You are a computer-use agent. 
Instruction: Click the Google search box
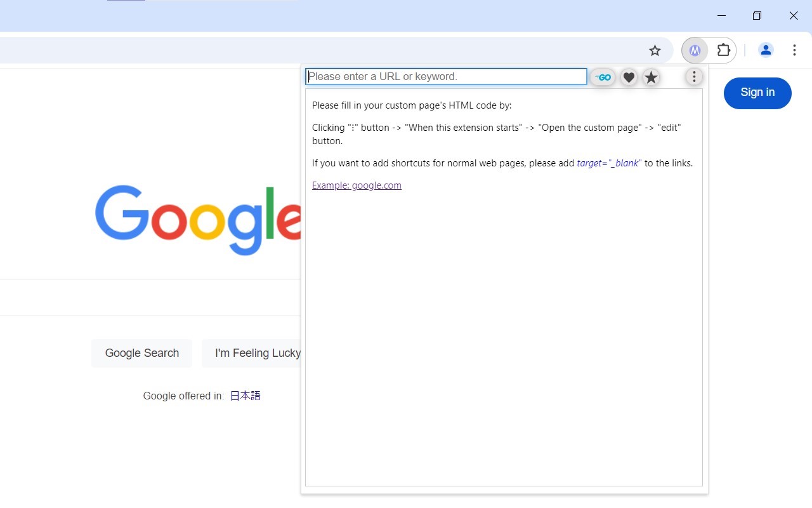pos(150,297)
